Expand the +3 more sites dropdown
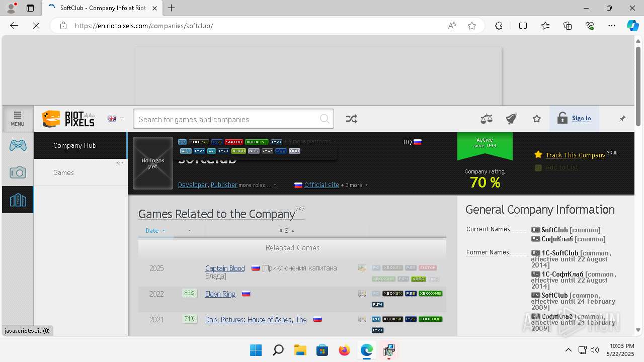The width and height of the screenshot is (644, 362). tap(354, 185)
